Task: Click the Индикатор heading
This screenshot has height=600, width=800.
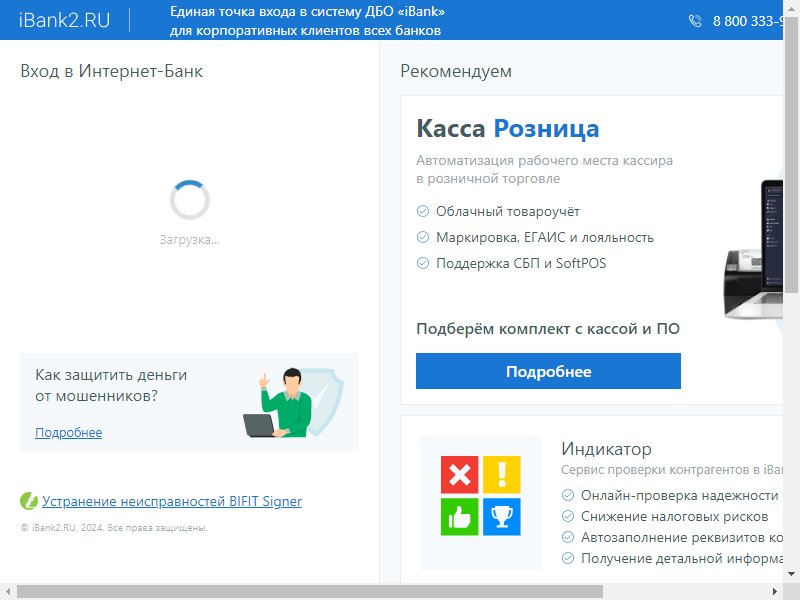Action: [x=606, y=449]
